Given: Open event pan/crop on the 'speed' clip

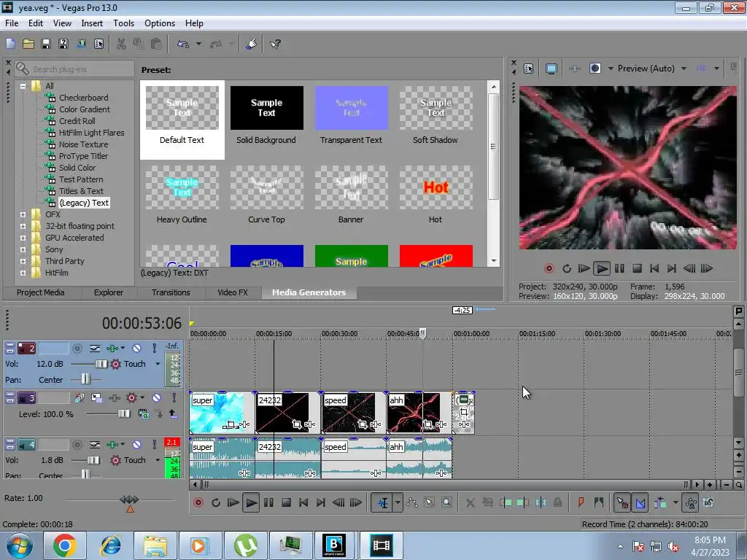Looking at the screenshot, I should click(x=363, y=424).
